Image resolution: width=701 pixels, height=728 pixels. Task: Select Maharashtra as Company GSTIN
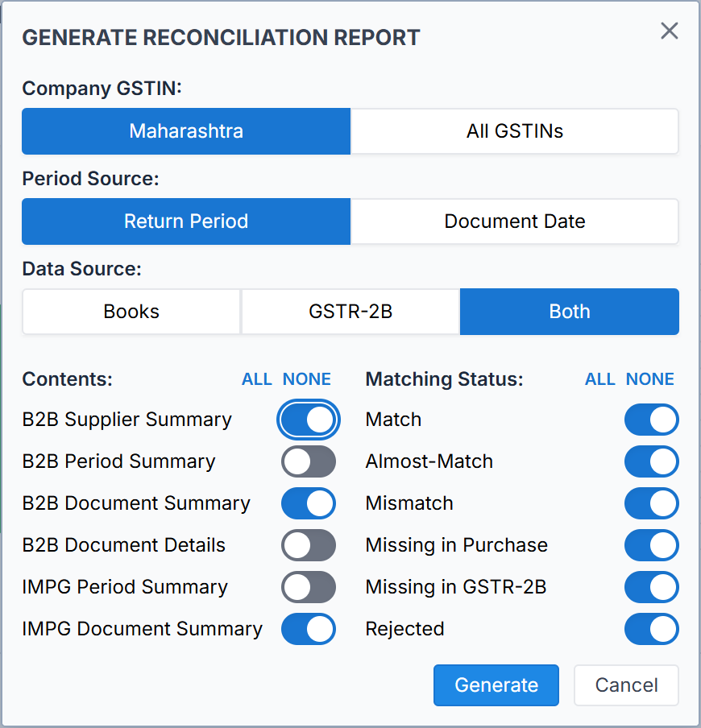(x=186, y=131)
